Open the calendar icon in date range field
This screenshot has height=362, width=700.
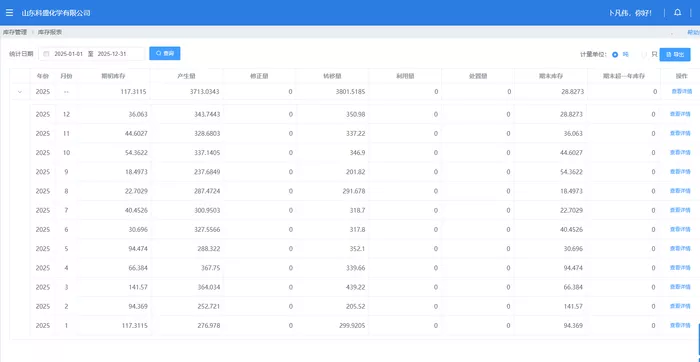[46, 54]
